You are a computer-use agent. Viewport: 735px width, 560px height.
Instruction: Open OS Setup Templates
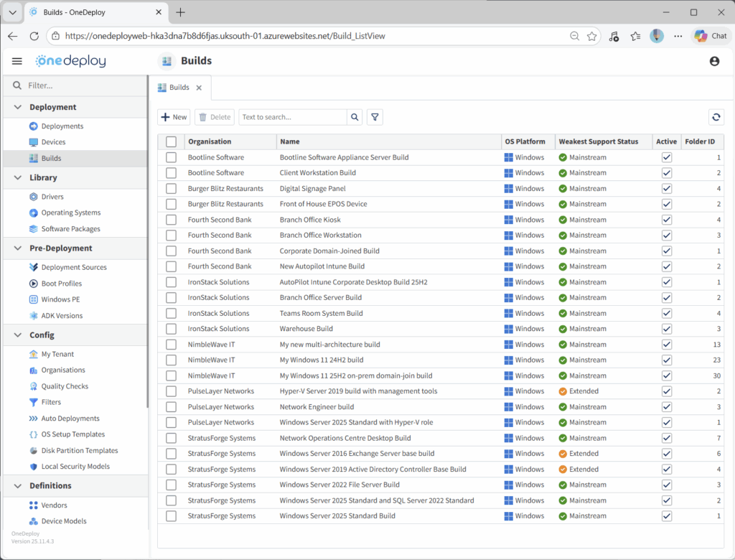click(x=72, y=435)
